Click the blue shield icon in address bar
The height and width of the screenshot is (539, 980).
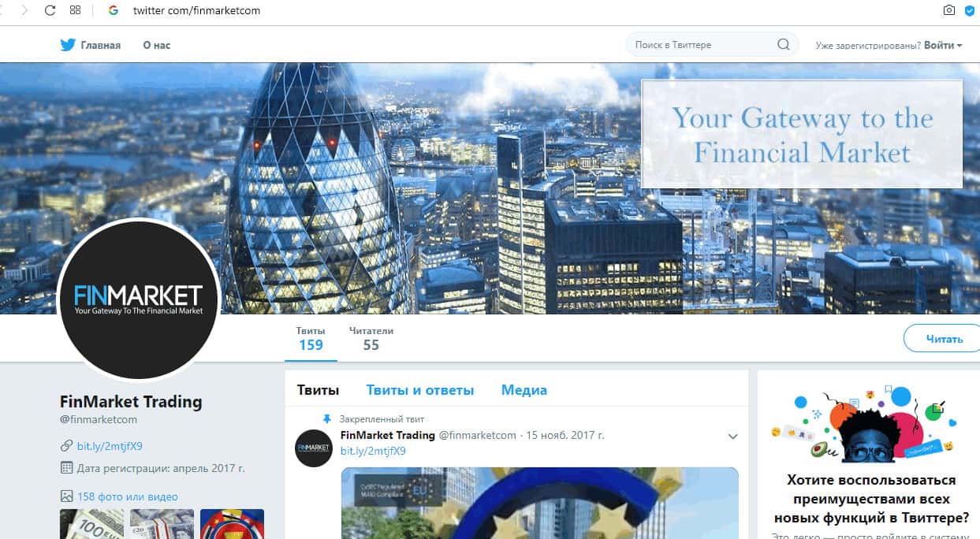tap(970, 10)
